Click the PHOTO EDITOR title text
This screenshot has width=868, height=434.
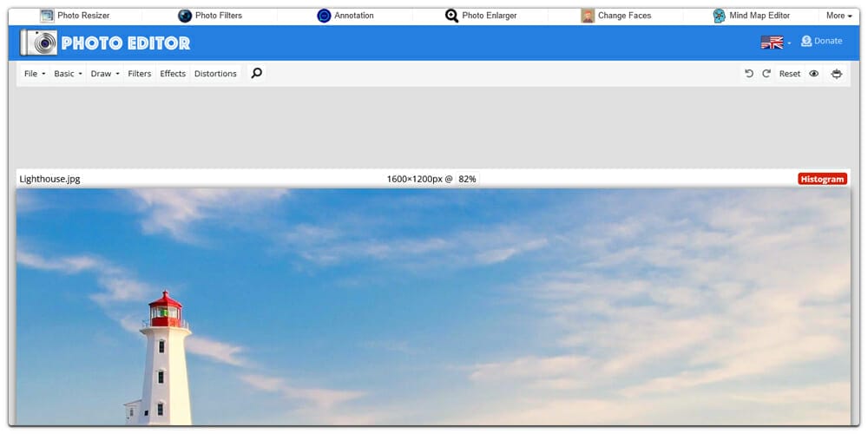pos(126,43)
